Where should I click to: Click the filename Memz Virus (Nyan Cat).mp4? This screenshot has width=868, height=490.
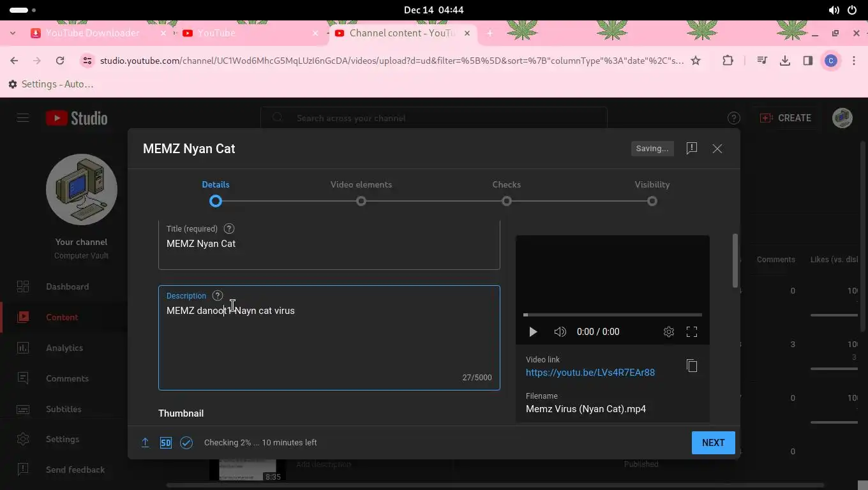pos(586,409)
